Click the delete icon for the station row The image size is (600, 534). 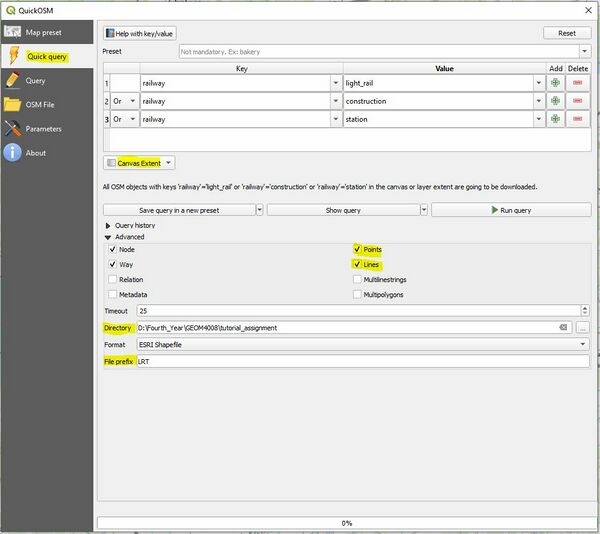(x=578, y=119)
